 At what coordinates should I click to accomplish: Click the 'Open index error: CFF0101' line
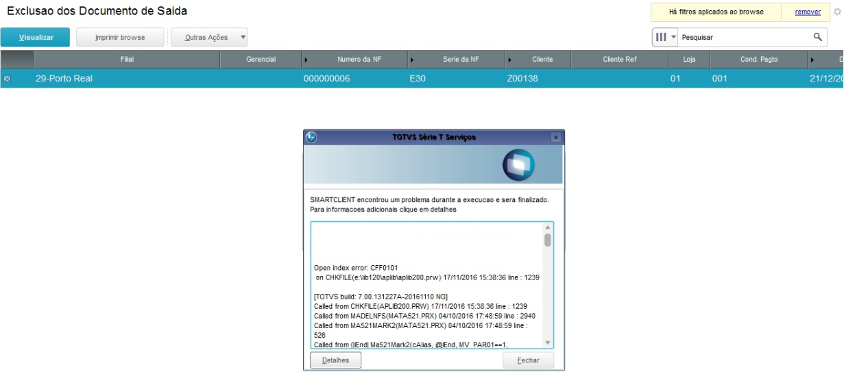pos(356,267)
